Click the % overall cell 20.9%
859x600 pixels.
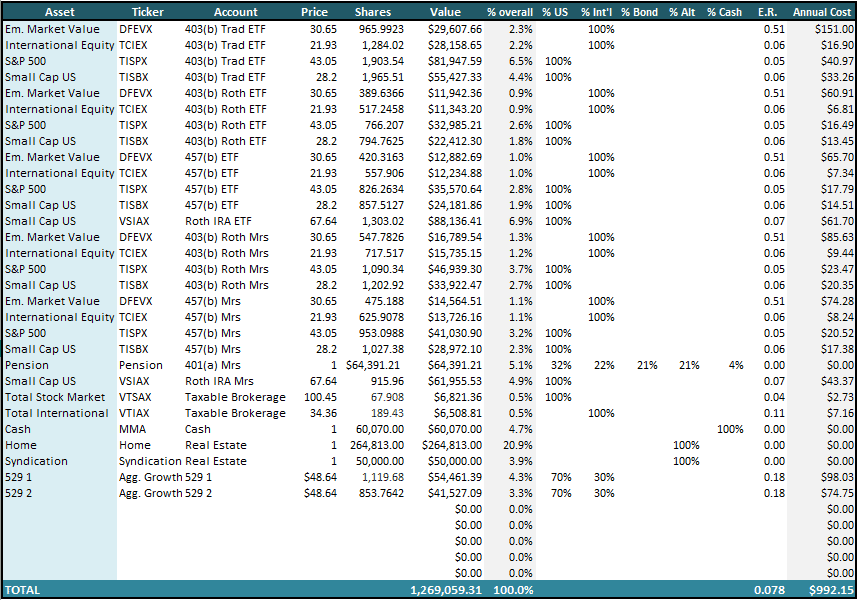point(518,445)
